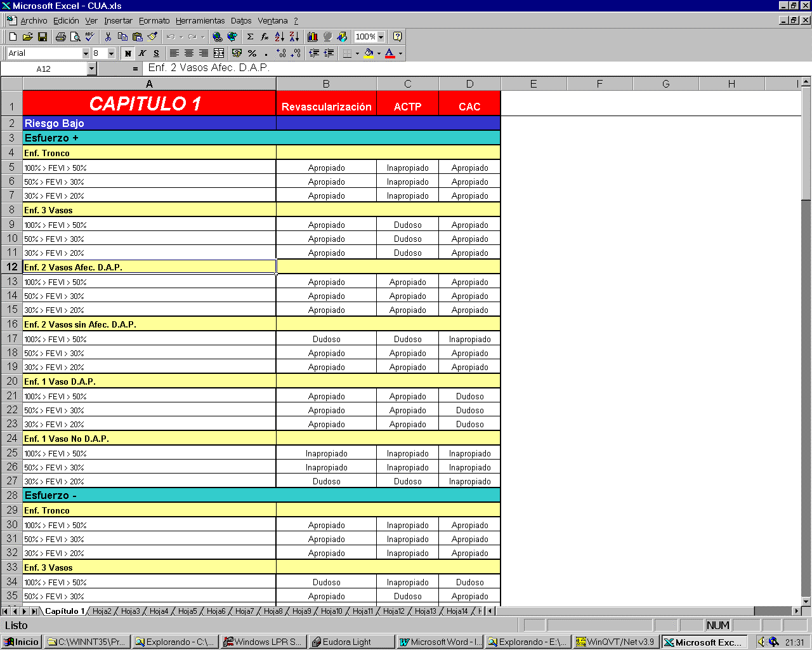Click the Cut scissors icon

coord(108,37)
